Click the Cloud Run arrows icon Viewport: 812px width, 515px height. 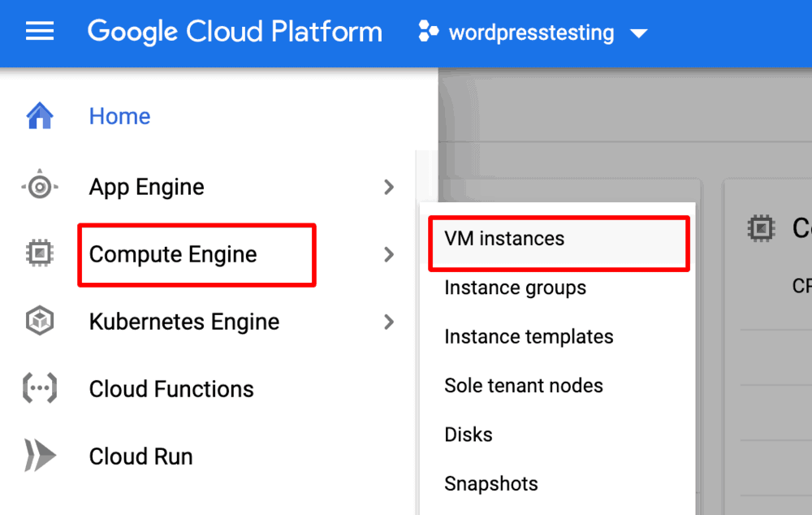[40, 457]
